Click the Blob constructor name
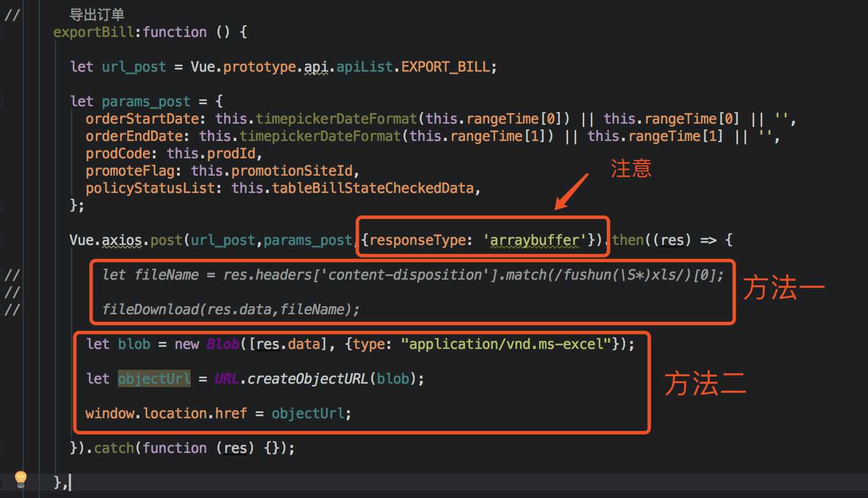Viewport: 868px width, 498px height. point(223,344)
